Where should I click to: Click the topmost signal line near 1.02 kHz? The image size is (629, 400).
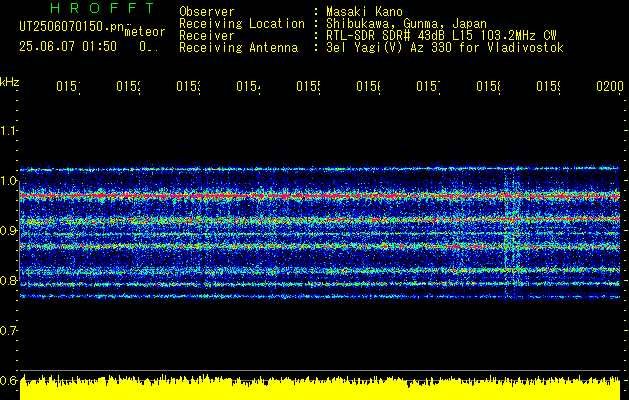[x=320, y=169]
